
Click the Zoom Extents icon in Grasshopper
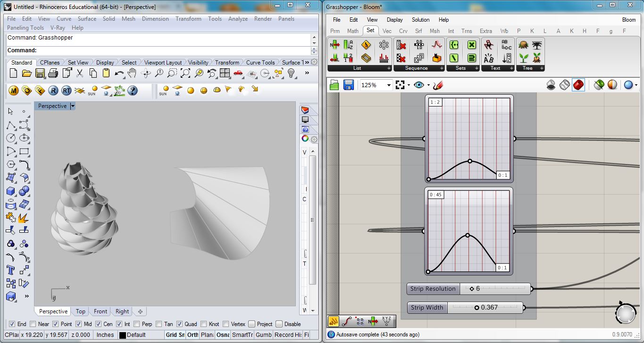click(x=401, y=85)
